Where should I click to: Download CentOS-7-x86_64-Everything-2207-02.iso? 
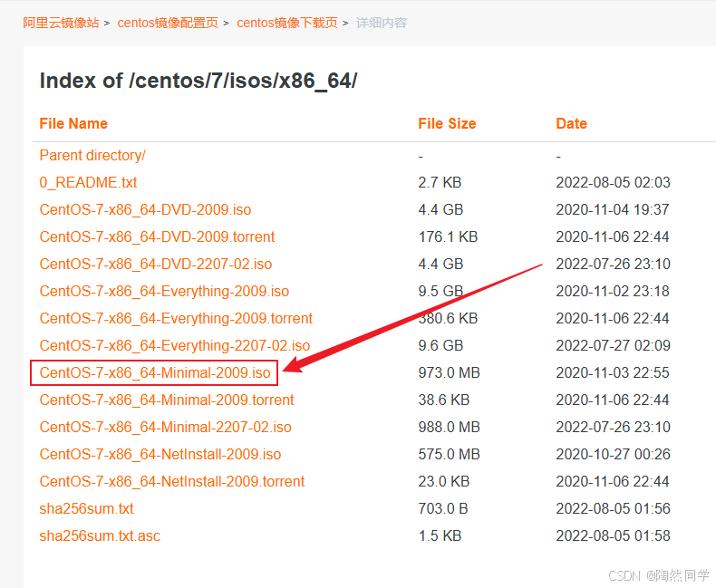pyautogui.click(x=175, y=345)
